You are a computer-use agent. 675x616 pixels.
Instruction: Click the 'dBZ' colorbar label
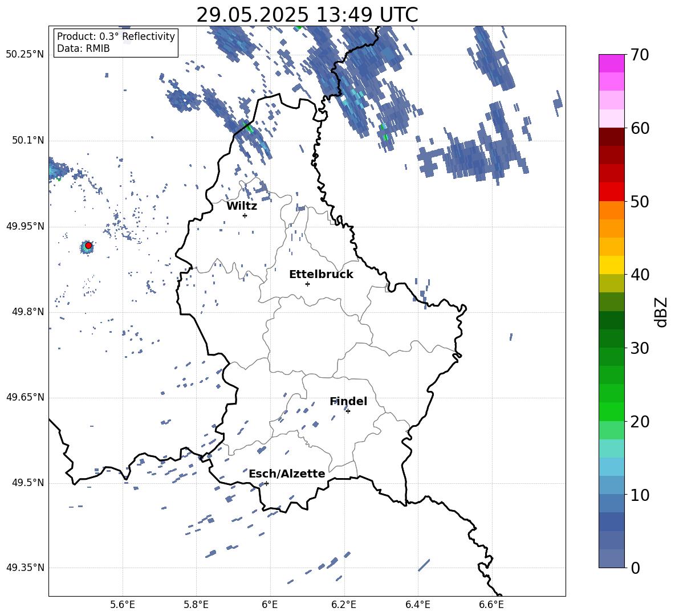(x=662, y=312)
